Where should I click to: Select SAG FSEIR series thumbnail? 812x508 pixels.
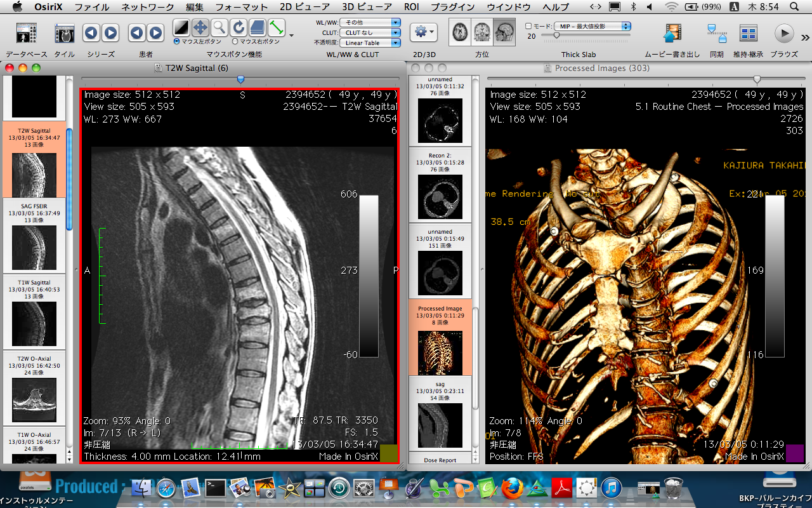pos(34,236)
